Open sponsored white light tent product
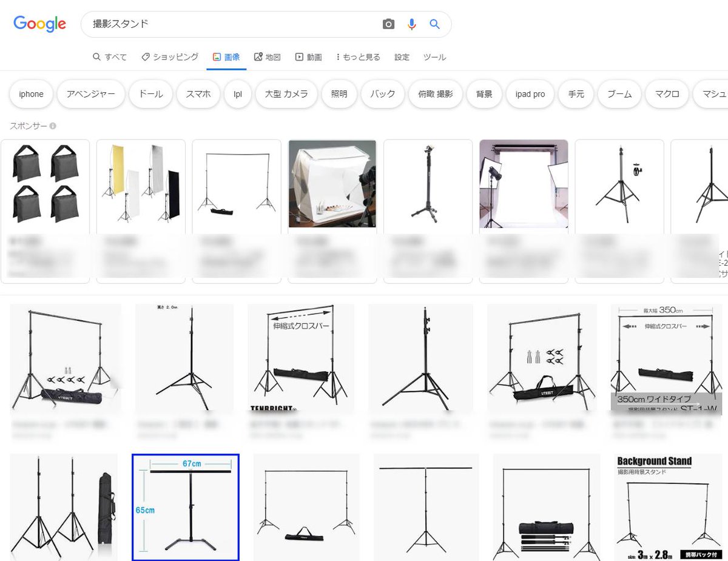Screen dimensions: 728x561 pos(332,184)
